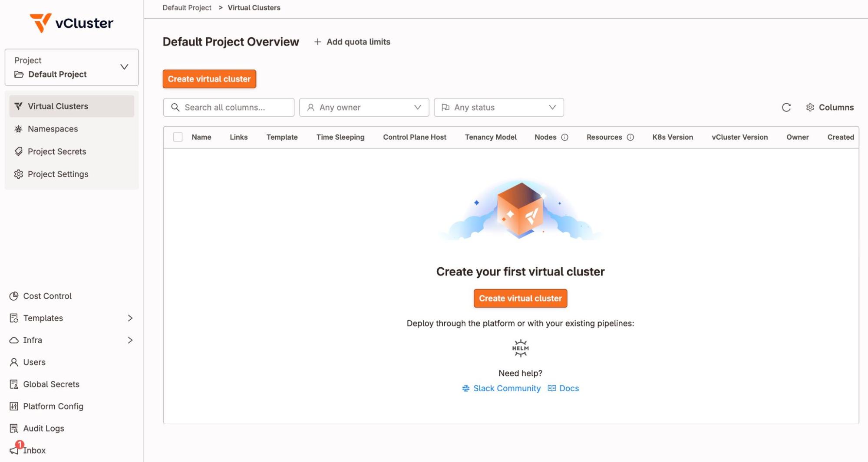This screenshot has width=868, height=462.
Task: Open the Project selector dropdown
Action: click(x=72, y=67)
